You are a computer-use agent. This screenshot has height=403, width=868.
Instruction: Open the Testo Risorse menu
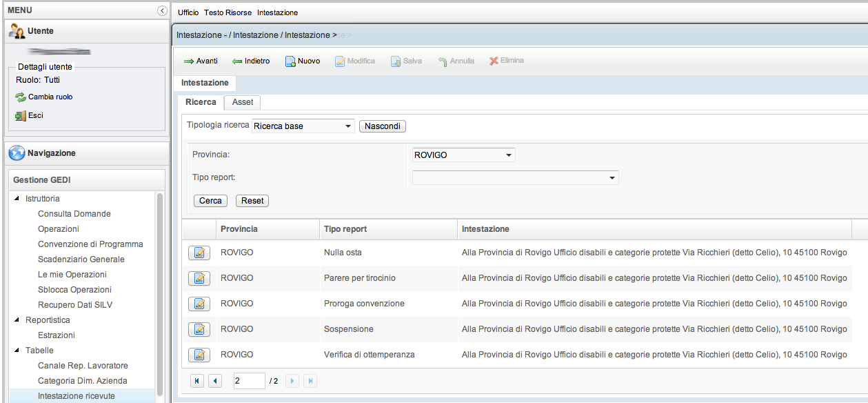click(228, 12)
